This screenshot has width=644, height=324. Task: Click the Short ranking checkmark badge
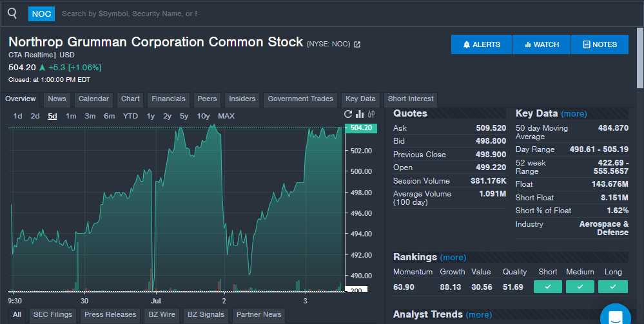[x=548, y=287]
